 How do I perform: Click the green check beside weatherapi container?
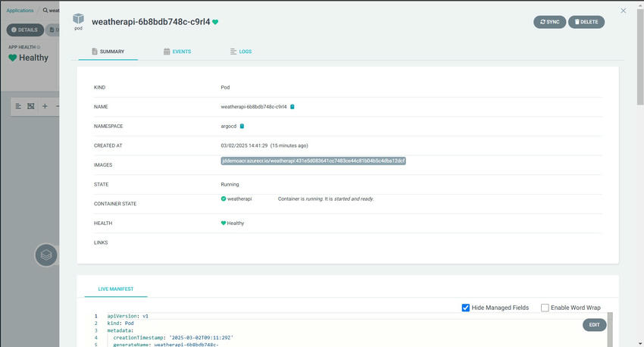pos(224,199)
